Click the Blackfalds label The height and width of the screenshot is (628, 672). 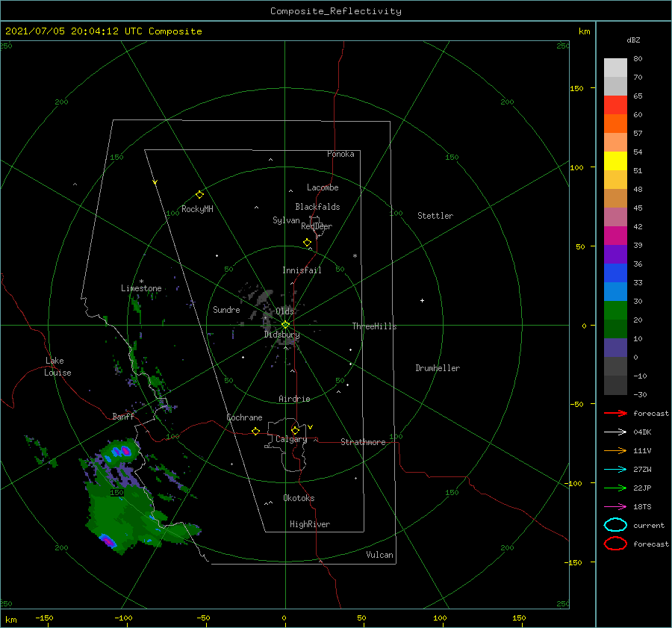point(317,207)
